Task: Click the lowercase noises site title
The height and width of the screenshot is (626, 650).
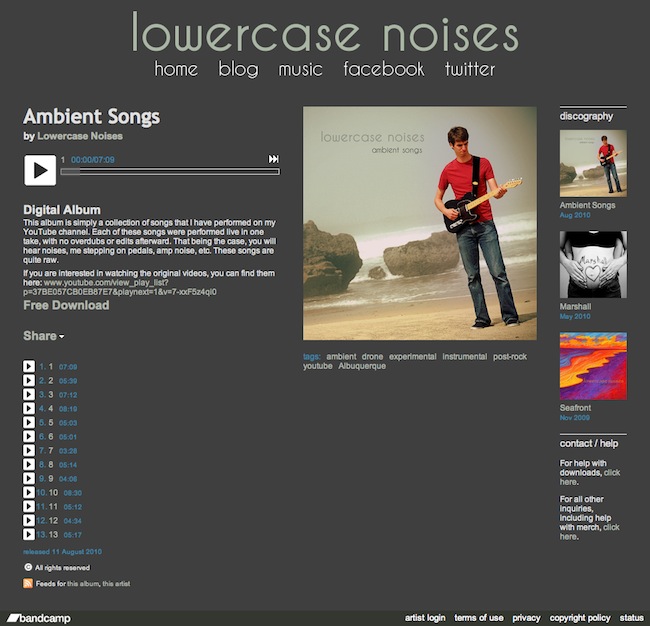Action: (x=325, y=32)
